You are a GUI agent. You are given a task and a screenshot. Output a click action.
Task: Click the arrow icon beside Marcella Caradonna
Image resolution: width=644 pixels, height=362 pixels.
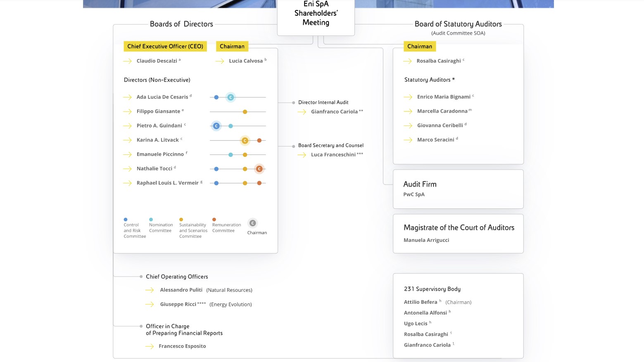[x=408, y=111]
